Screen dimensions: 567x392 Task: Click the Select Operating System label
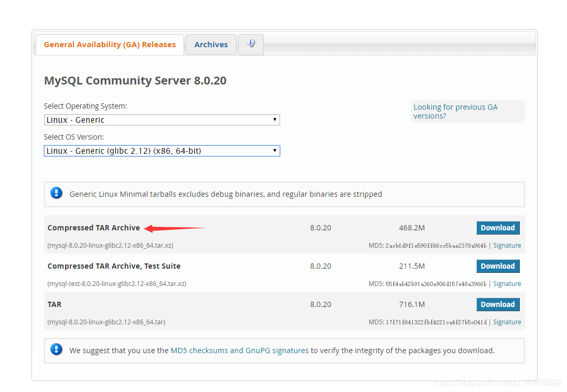[x=85, y=106]
